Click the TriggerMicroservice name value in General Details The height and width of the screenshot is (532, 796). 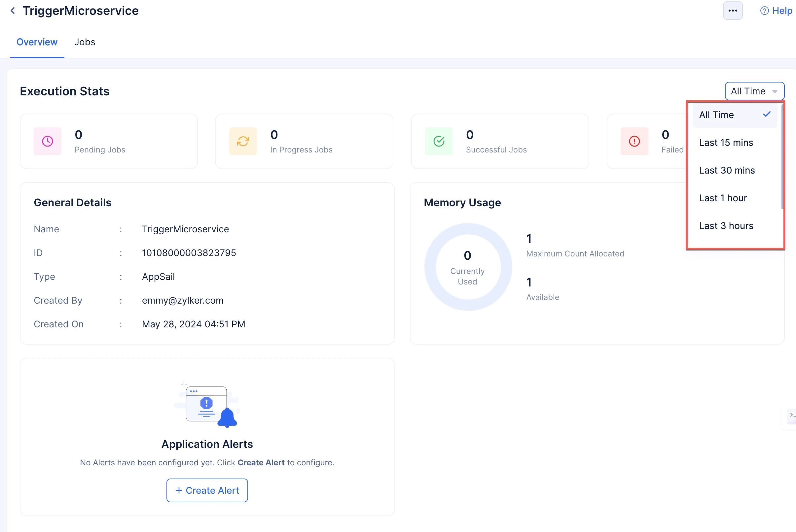[x=185, y=229]
